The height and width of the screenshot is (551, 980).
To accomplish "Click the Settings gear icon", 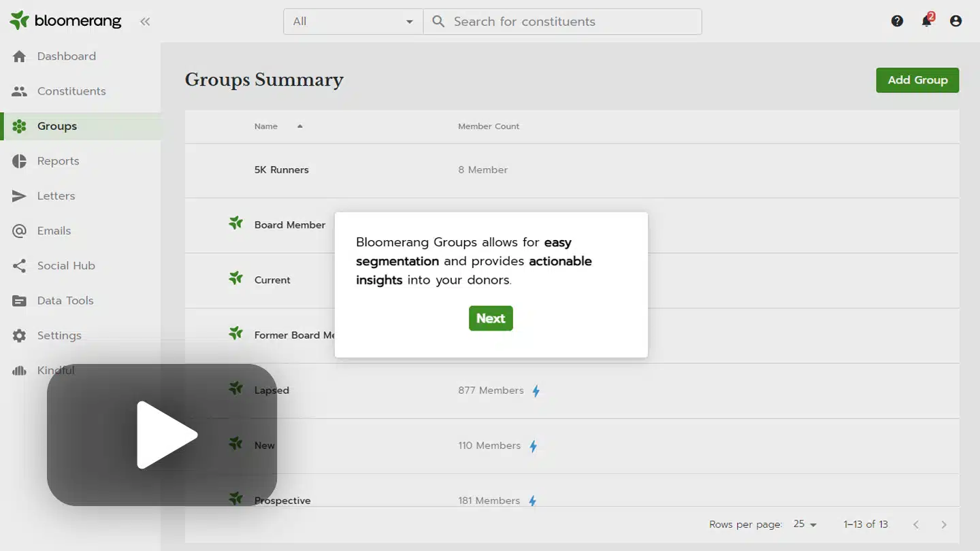I will coord(20,336).
